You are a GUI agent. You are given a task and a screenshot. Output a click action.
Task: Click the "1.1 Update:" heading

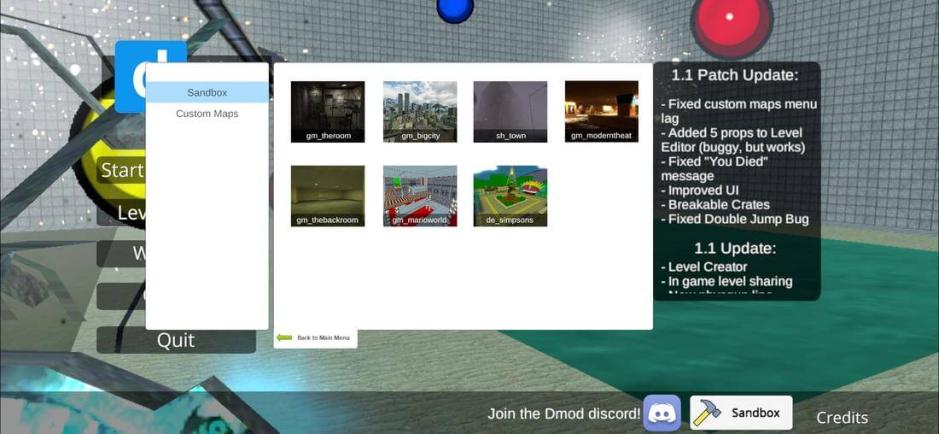(x=735, y=248)
